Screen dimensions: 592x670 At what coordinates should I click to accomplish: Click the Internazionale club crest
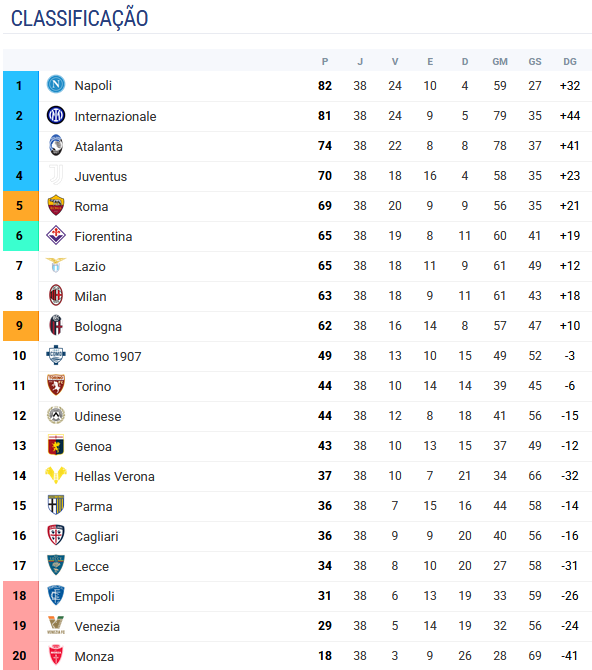point(56,115)
